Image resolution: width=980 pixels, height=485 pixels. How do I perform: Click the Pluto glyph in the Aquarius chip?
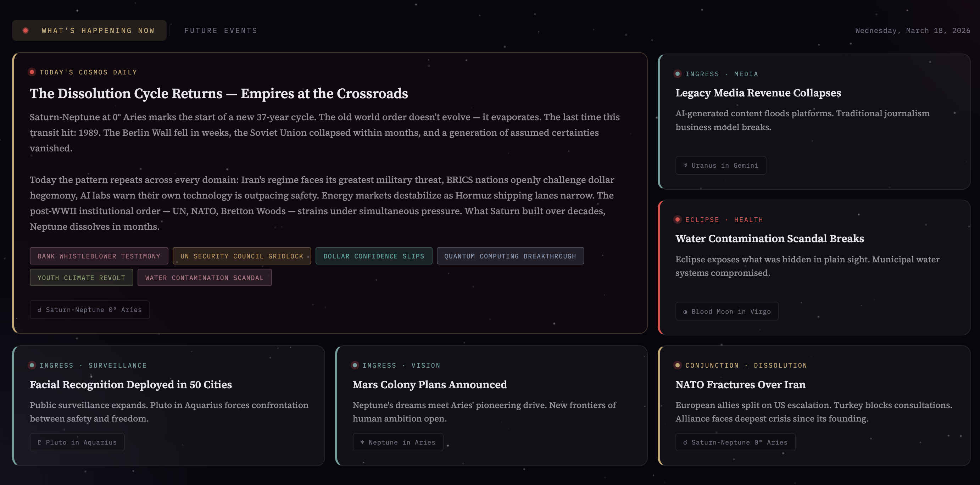coord(39,442)
